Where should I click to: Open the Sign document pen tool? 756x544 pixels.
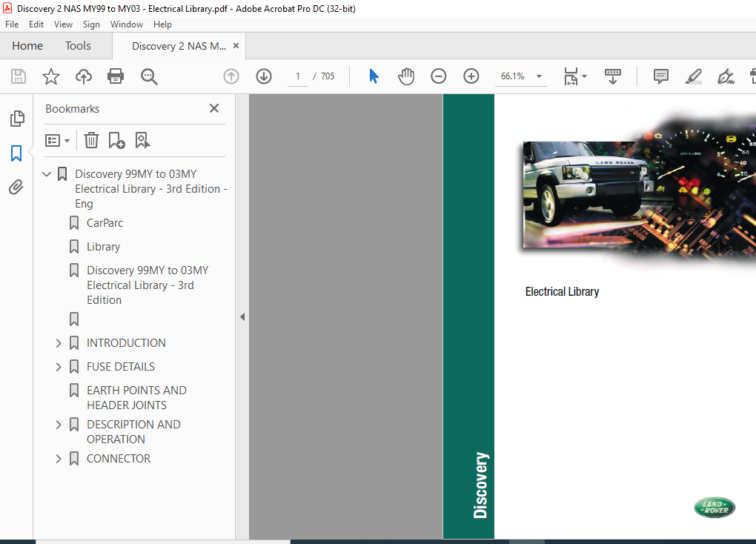(x=726, y=76)
